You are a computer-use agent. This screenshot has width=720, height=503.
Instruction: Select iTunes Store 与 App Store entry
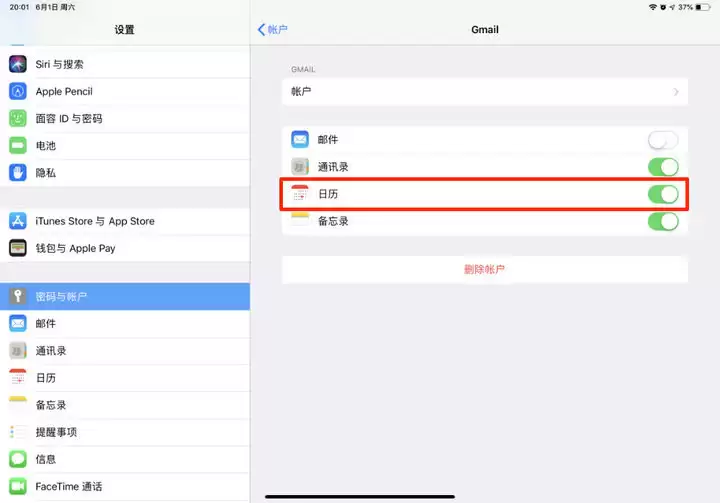[x=125, y=221]
